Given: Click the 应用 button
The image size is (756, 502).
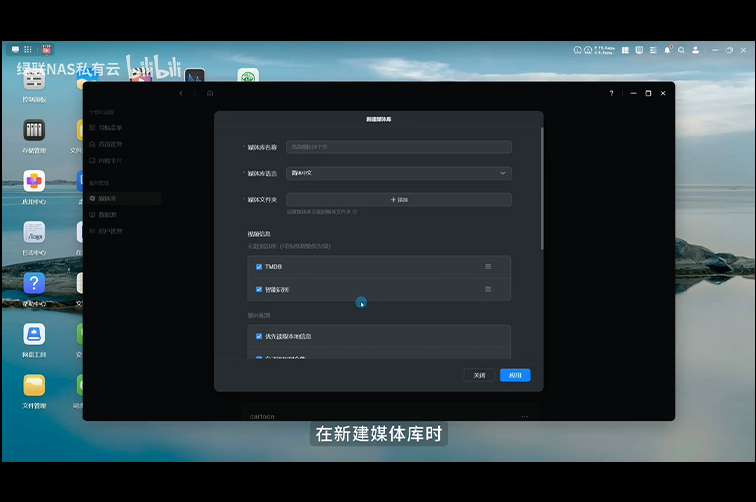Looking at the screenshot, I should (x=515, y=375).
